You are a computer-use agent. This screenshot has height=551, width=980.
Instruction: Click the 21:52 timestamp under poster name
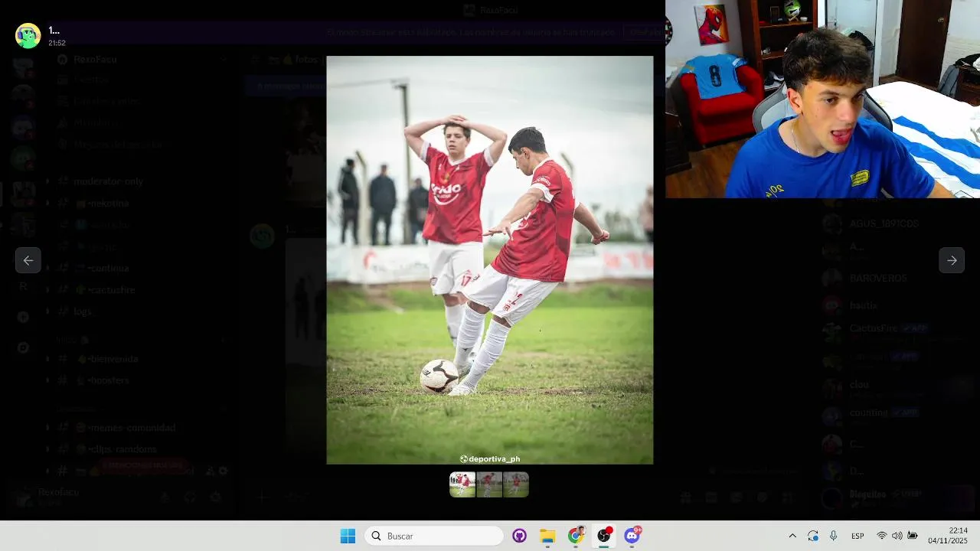[x=57, y=44]
